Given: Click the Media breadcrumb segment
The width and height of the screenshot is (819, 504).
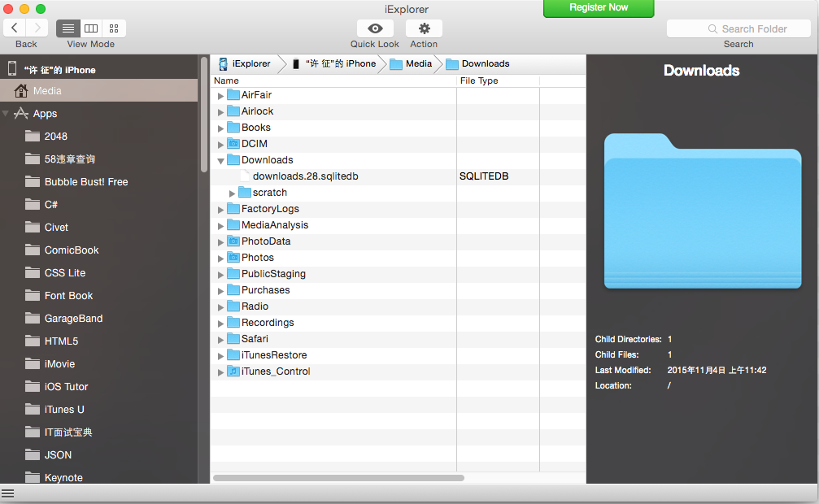Looking at the screenshot, I should pos(412,63).
